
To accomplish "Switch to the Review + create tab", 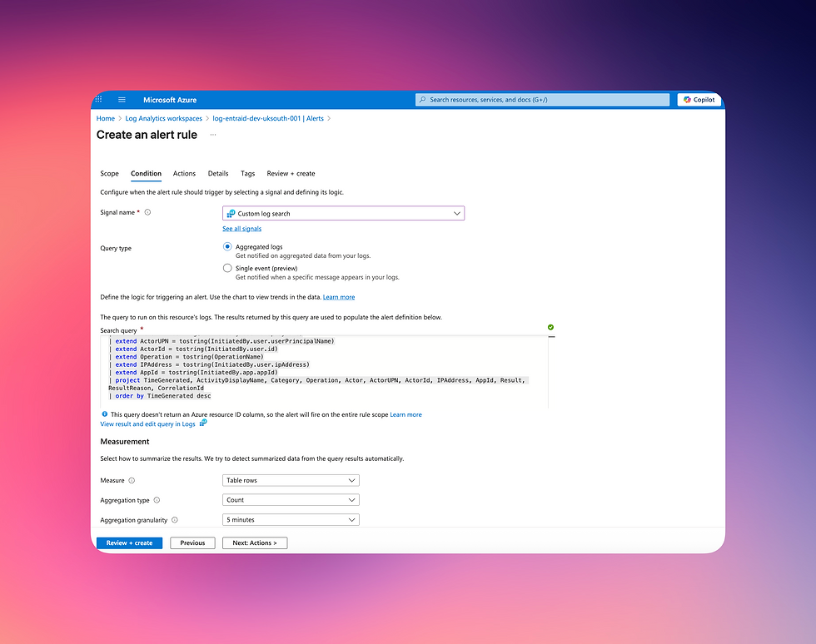I will 291,174.
